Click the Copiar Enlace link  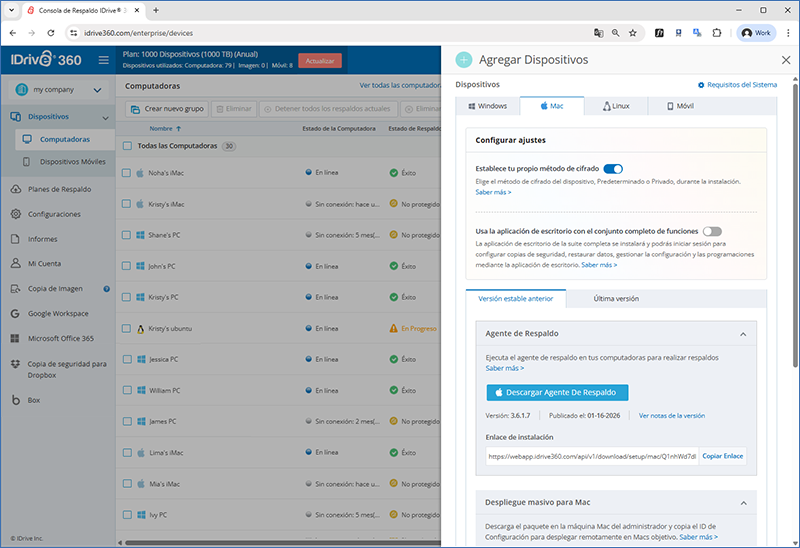pyautogui.click(x=722, y=456)
